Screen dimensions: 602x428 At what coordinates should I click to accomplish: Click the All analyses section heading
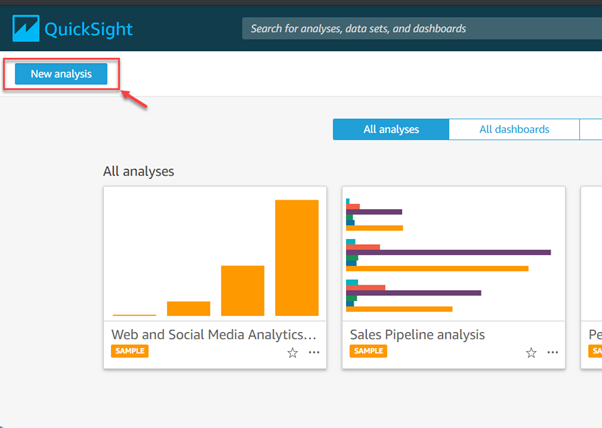coord(139,171)
